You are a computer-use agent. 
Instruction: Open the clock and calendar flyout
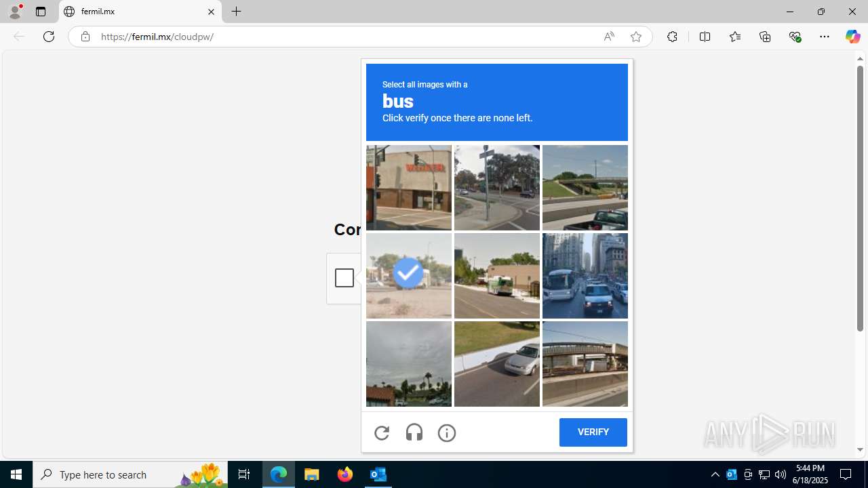(x=810, y=474)
